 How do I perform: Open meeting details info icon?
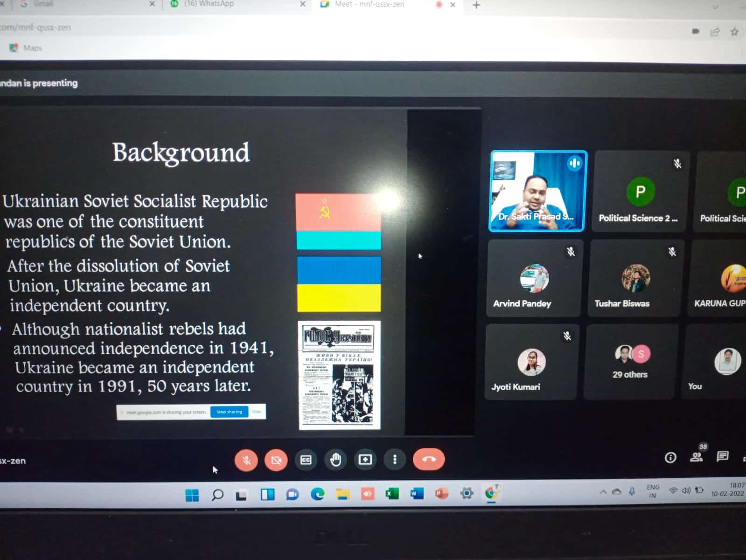(670, 458)
